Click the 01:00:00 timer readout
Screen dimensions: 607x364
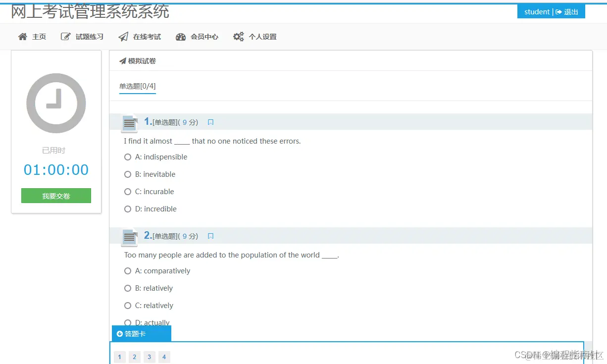[56, 170]
